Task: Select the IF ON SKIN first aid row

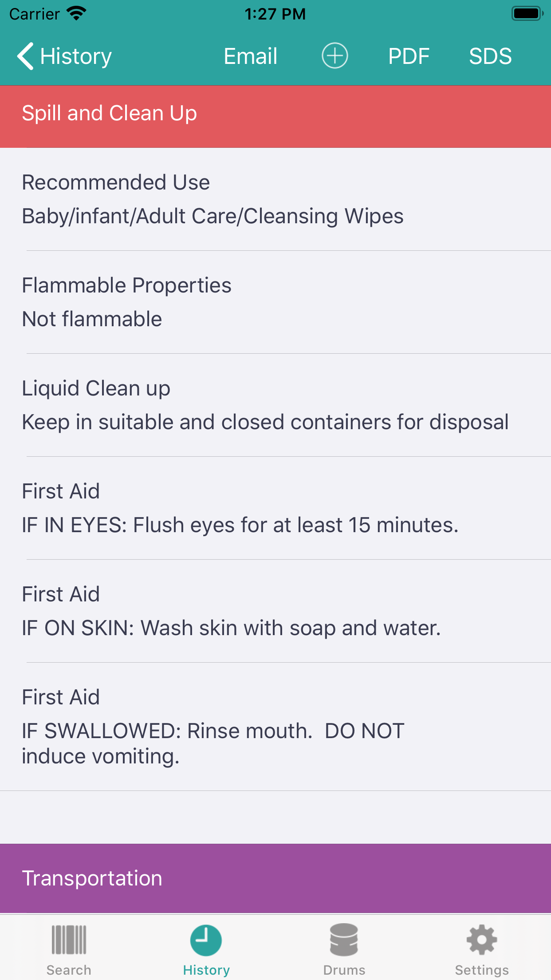Action: pyautogui.click(x=275, y=611)
